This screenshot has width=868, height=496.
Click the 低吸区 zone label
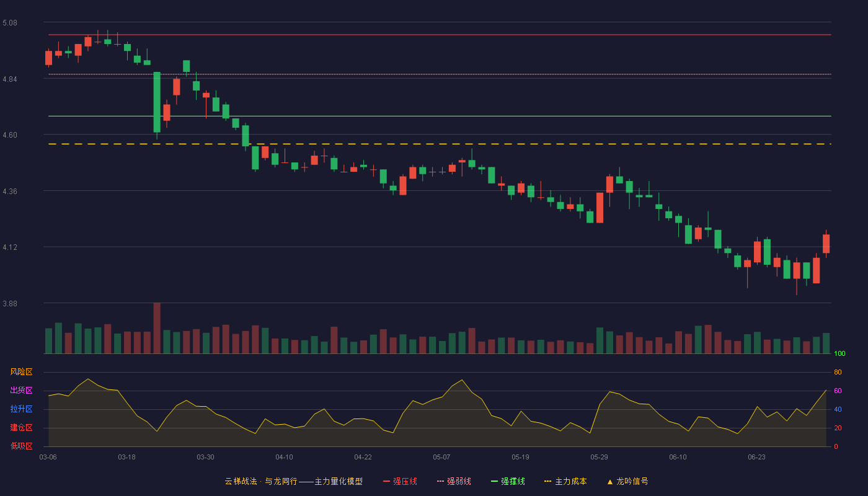tap(21, 446)
